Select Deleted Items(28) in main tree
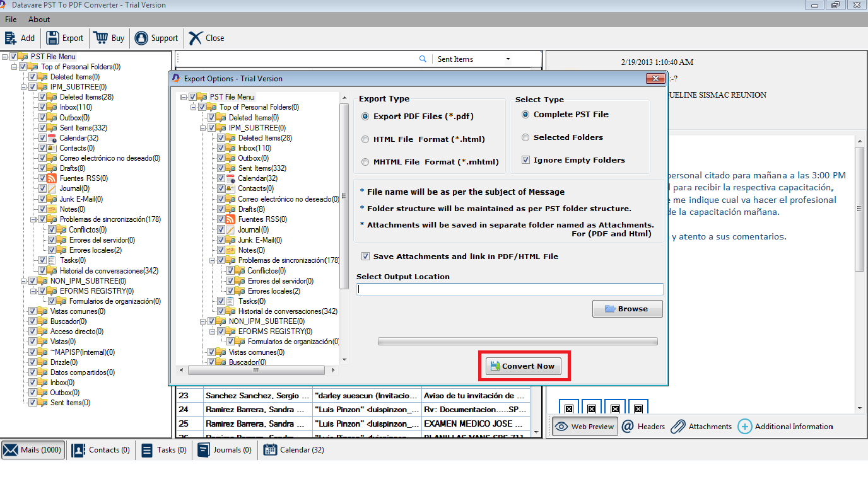 pyautogui.click(x=86, y=97)
